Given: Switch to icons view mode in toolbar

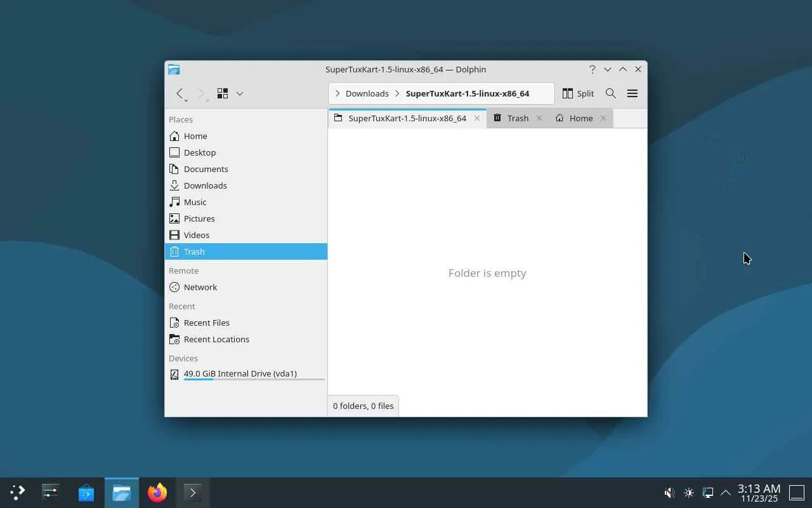Looking at the screenshot, I should (x=223, y=93).
